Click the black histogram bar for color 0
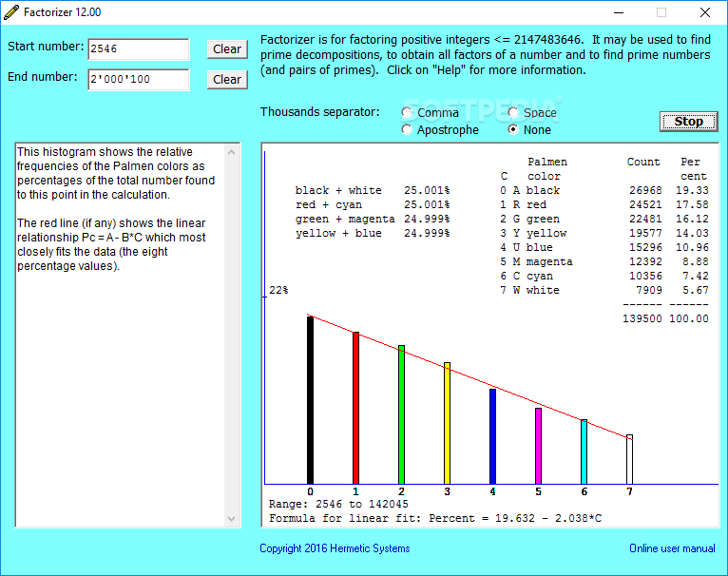The image size is (728, 576). point(310,400)
